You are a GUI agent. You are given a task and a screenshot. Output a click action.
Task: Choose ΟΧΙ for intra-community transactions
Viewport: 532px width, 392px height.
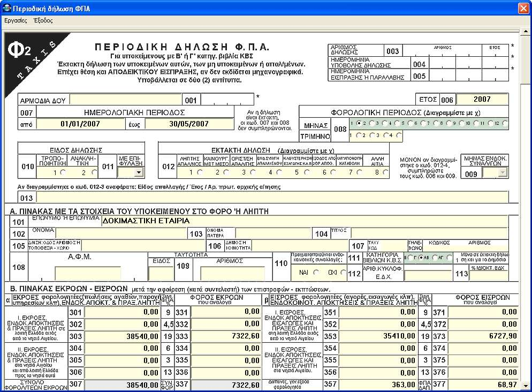[343, 272]
